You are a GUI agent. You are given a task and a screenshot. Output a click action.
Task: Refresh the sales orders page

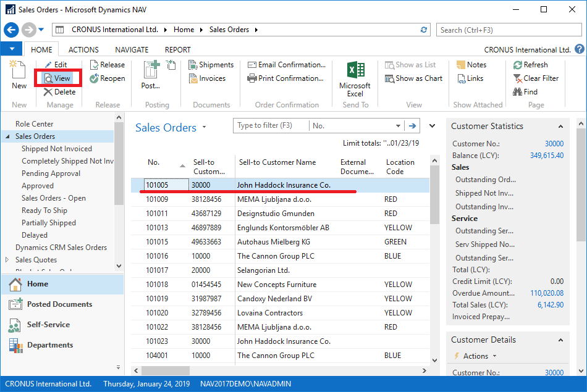(x=531, y=65)
